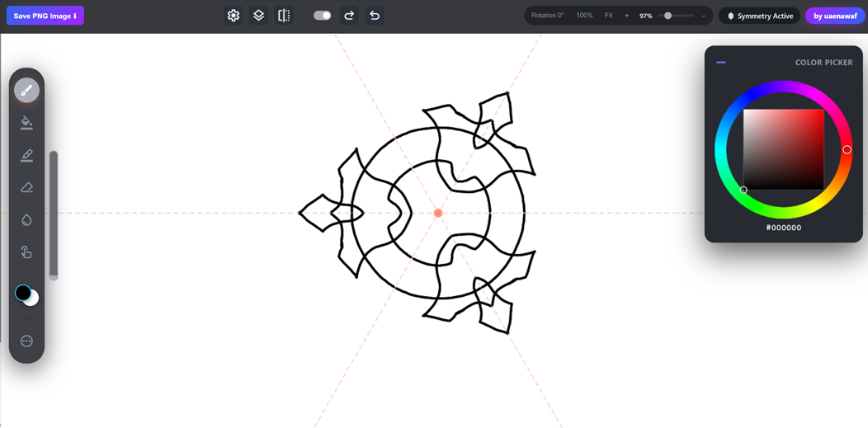Click the undo arrow
This screenshot has width=868, height=428.
pos(375,16)
